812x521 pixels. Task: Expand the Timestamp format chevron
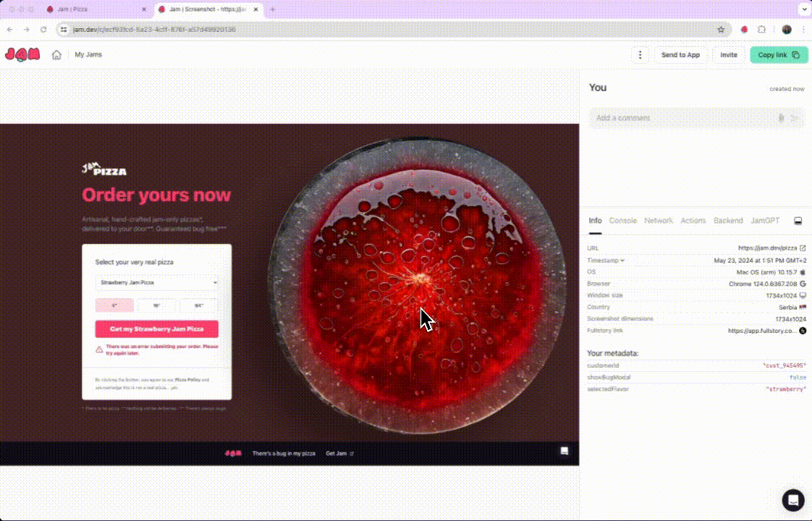(622, 260)
